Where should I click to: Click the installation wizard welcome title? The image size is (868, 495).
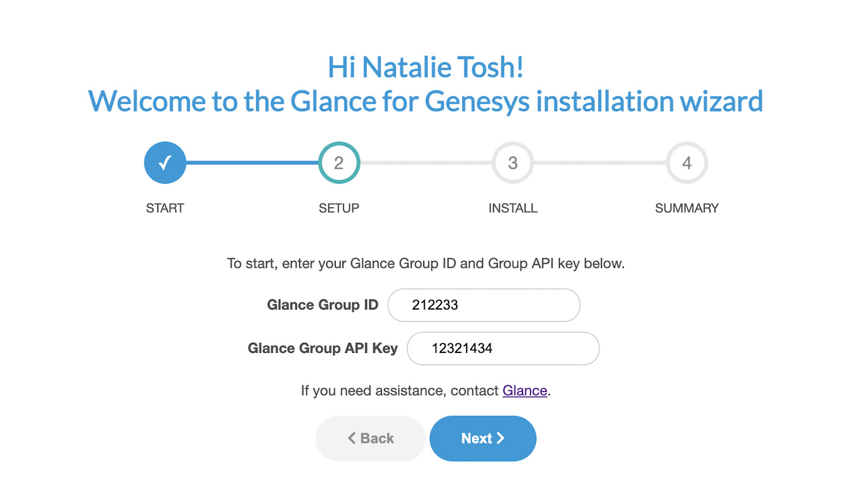pos(426,101)
